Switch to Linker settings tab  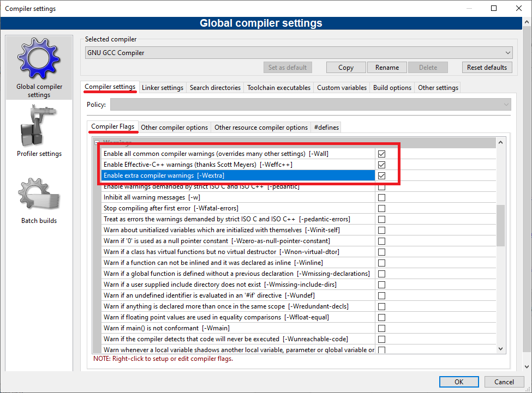coord(163,88)
